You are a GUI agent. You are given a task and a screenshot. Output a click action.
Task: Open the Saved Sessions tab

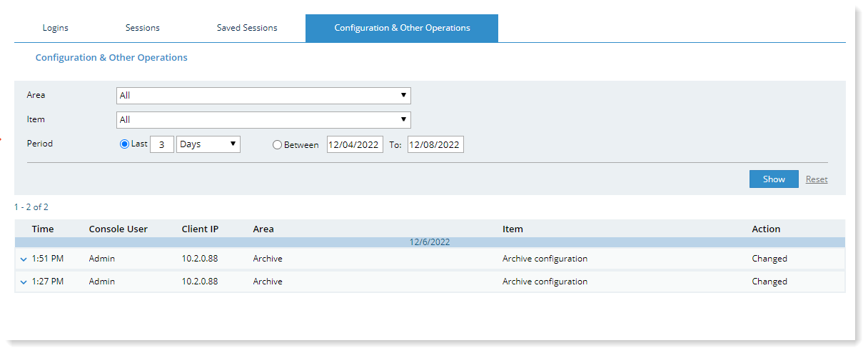tap(247, 28)
